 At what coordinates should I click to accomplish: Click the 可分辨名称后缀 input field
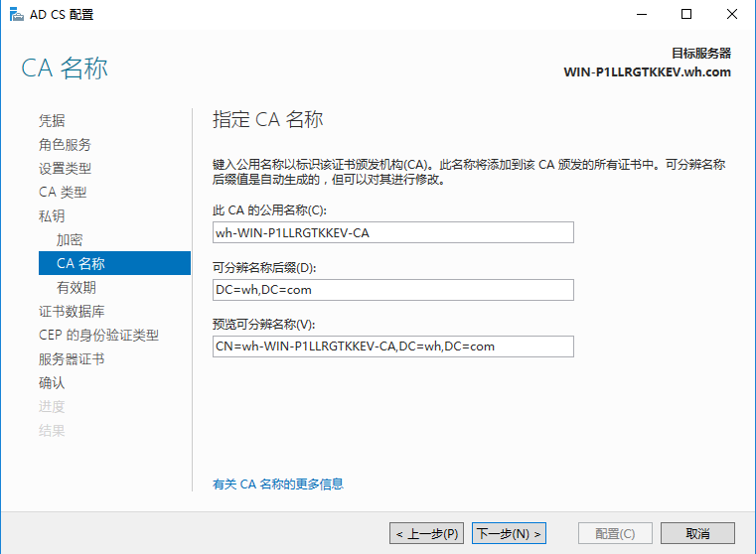point(393,289)
